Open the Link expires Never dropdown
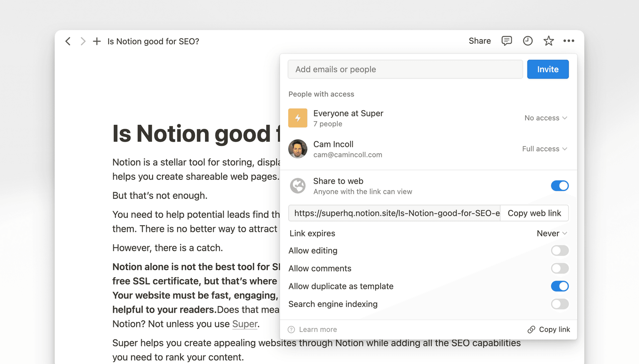The width and height of the screenshot is (639, 364). 552,233
